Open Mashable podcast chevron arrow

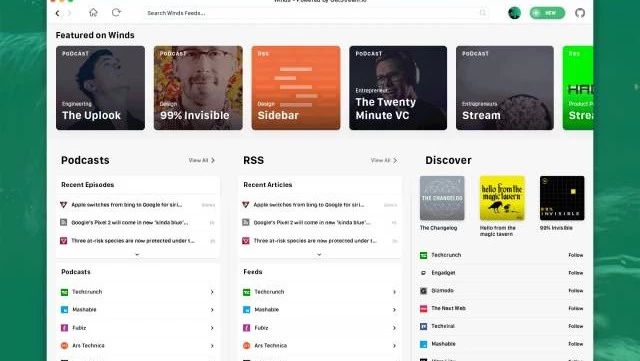coord(212,310)
